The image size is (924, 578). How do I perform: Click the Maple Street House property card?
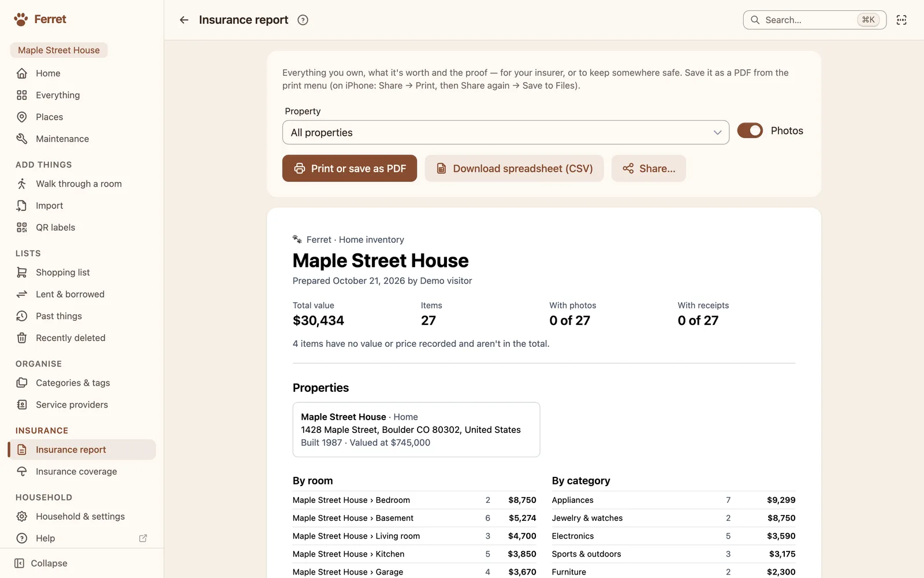click(416, 429)
